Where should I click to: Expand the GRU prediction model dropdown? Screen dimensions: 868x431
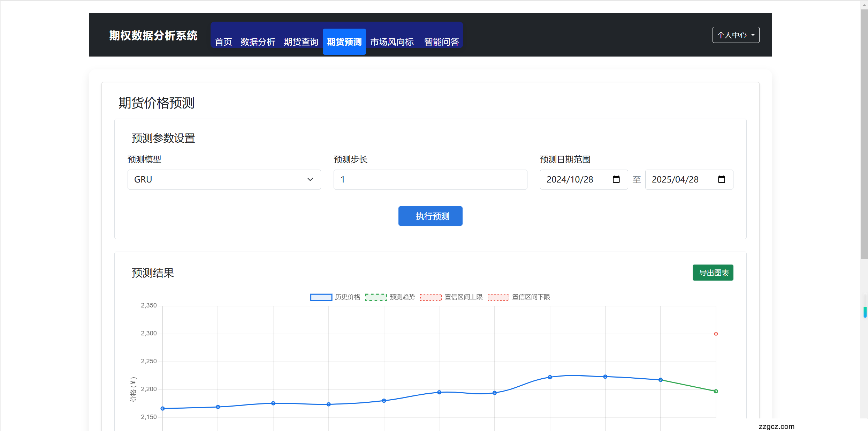[x=224, y=179]
